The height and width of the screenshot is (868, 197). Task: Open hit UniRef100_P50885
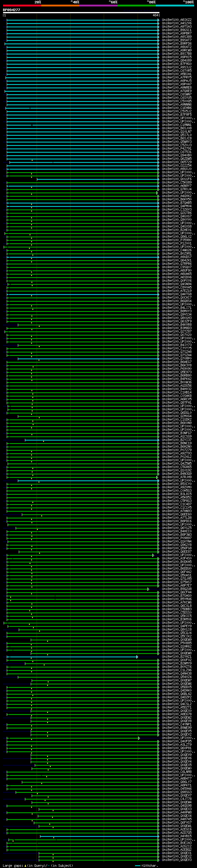point(176,643)
